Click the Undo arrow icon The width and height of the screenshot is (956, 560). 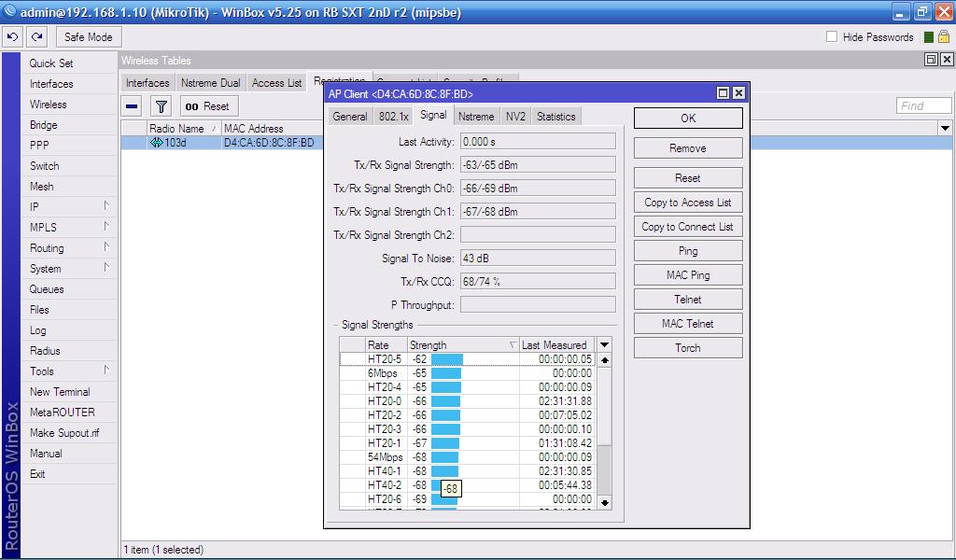click(x=12, y=37)
